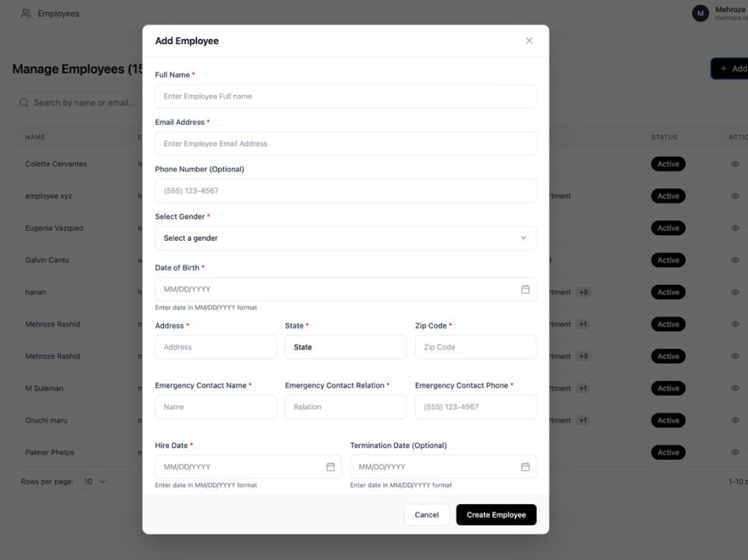Expand the Select a gender dropdown
Image resolution: width=748 pixels, height=560 pixels.
[x=346, y=238]
